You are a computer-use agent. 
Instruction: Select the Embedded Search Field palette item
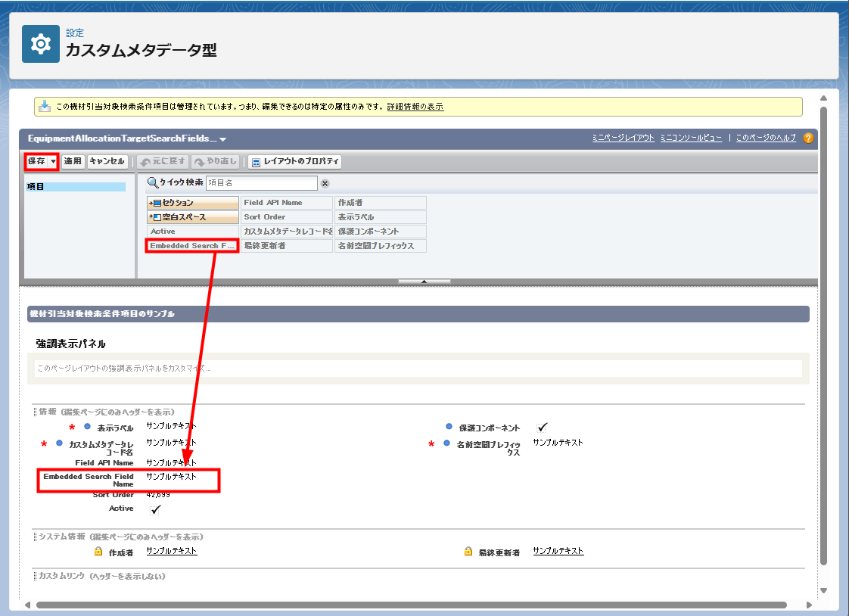tap(192, 246)
